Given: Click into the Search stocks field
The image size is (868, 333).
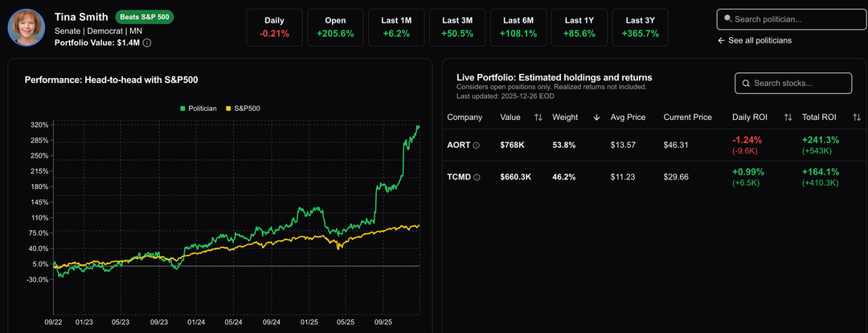Looking at the screenshot, I should pyautogui.click(x=800, y=84).
